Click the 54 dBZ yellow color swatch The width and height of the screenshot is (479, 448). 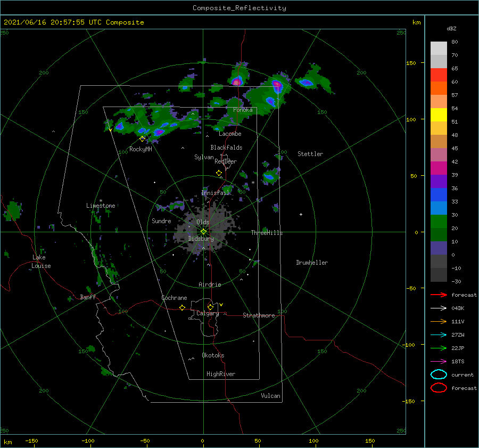pos(439,115)
